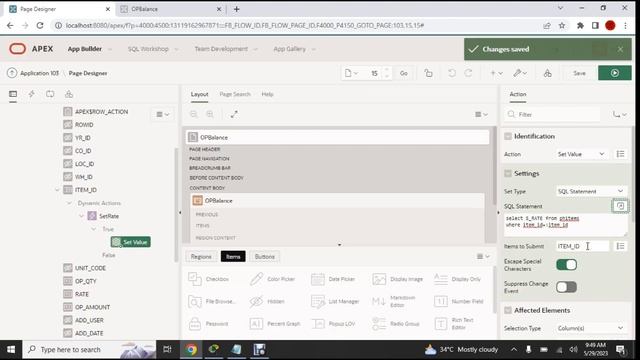This screenshot has height=360, width=640.
Task: Open the Action Set Value dropdown
Action: (x=581, y=154)
